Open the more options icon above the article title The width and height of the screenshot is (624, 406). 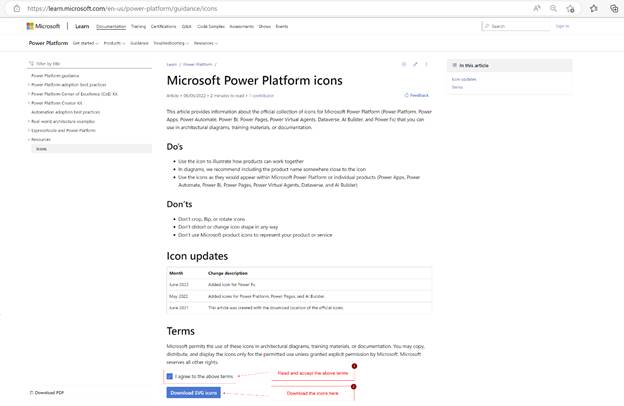coord(426,64)
